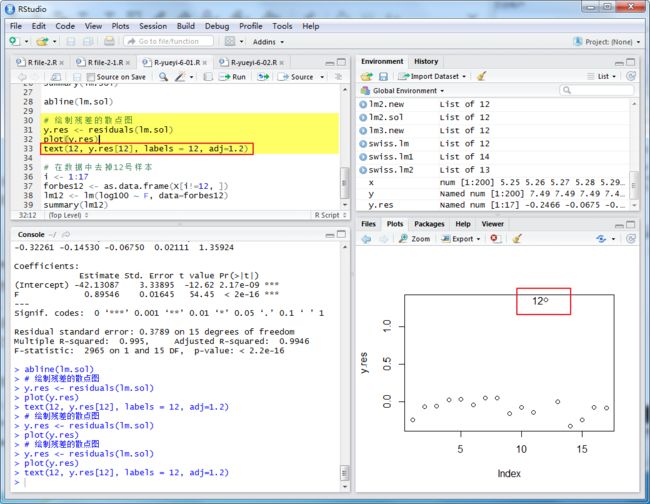This screenshot has width=650, height=504.
Task: Open the Global Environment selector
Action: point(403,90)
